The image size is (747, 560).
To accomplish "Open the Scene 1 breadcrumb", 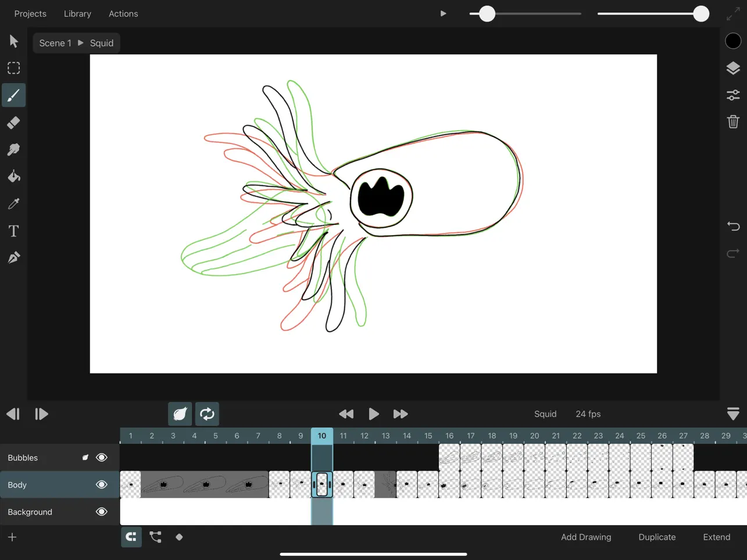I will click(x=55, y=42).
